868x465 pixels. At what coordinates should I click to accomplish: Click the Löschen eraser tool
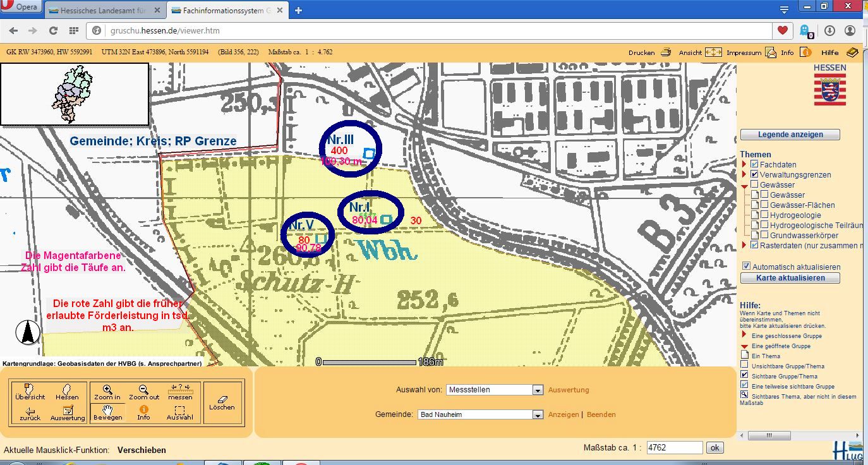tap(221, 402)
